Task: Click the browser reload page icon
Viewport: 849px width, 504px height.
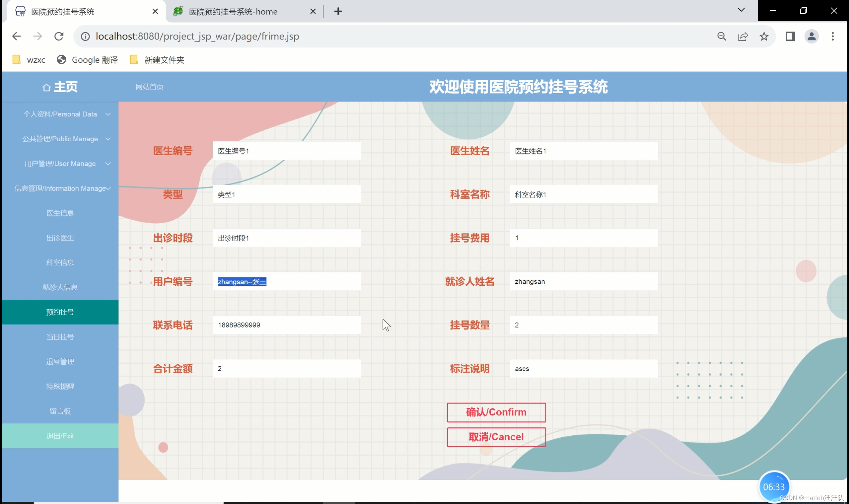Action: click(59, 36)
